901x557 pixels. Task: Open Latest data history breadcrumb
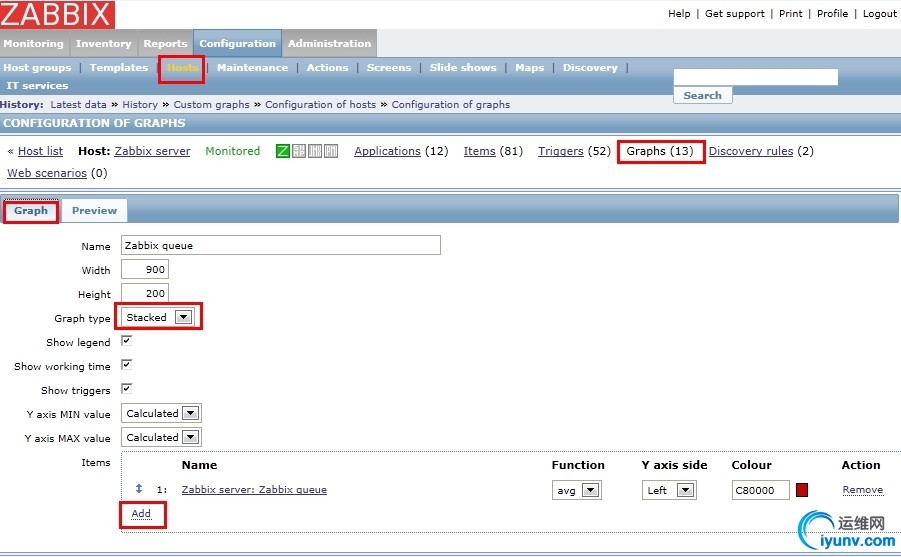(x=78, y=105)
